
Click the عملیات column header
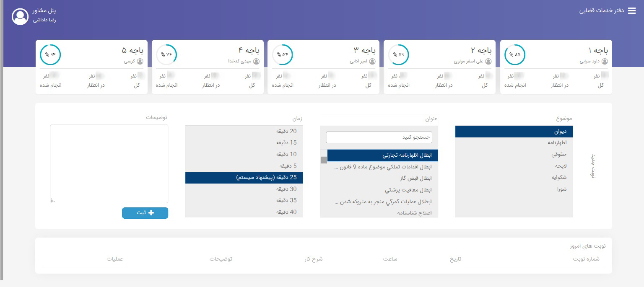point(114,259)
